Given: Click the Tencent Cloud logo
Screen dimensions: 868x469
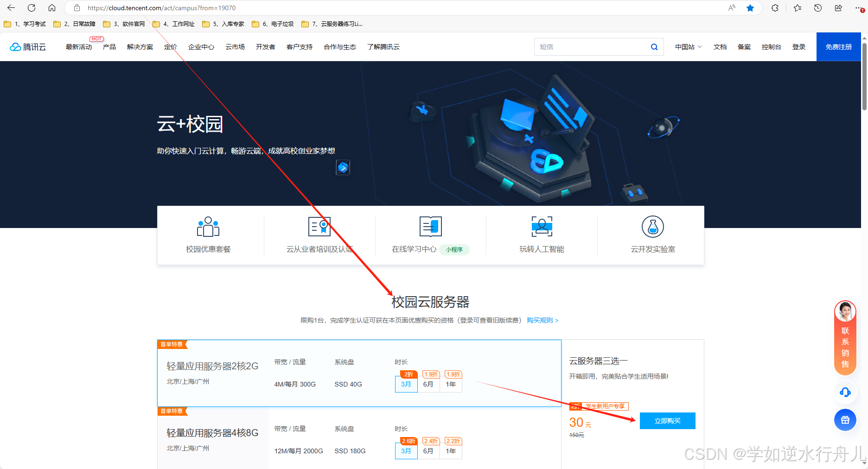Looking at the screenshot, I should [x=28, y=47].
